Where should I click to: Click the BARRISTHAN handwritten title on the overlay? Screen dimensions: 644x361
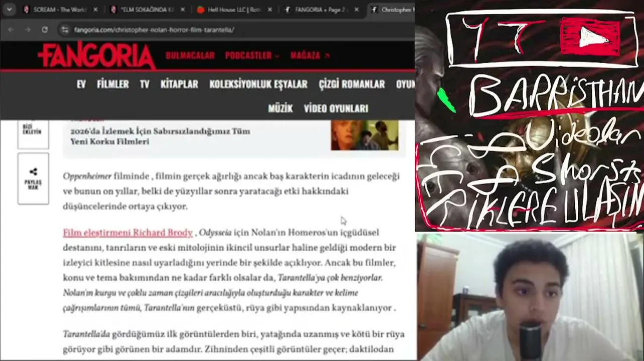(556, 95)
